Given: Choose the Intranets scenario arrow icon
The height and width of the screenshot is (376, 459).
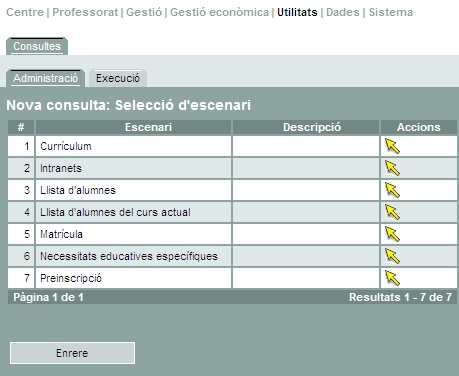Looking at the screenshot, I should [392, 168].
